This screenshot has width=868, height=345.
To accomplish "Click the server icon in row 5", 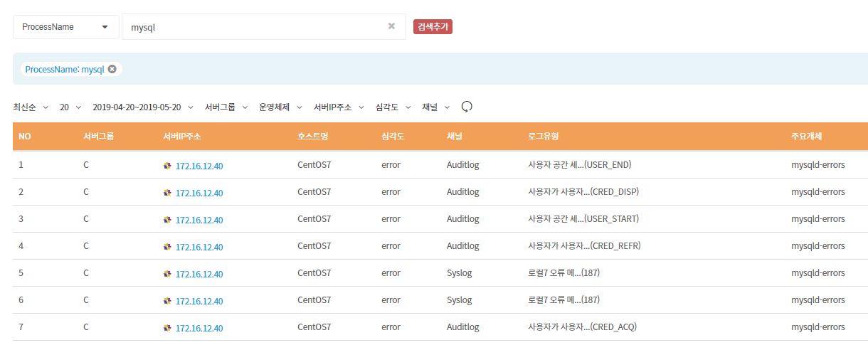I will 167,273.
